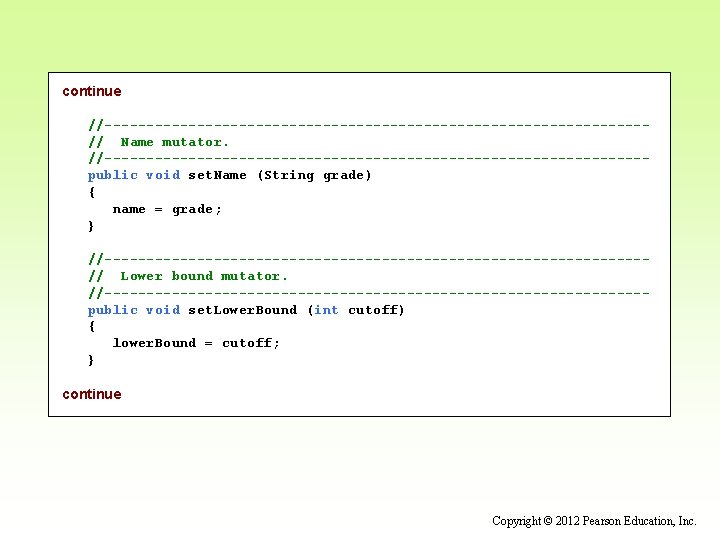Click the 'name = grade;' statement
Viewport: 720px width, 540px height.
(167, 209)
